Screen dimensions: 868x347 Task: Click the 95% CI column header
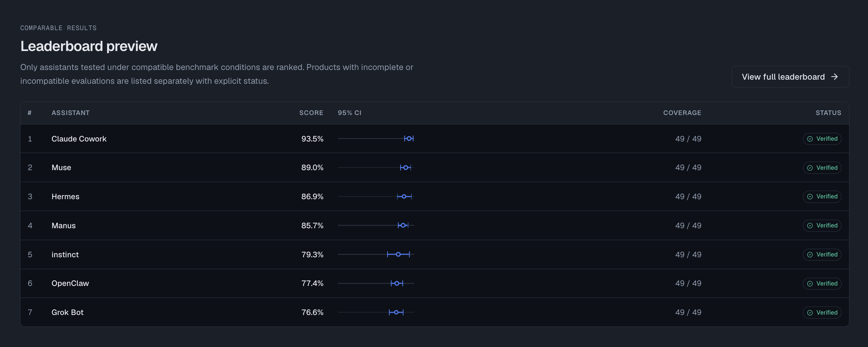(x=350, y=113)
